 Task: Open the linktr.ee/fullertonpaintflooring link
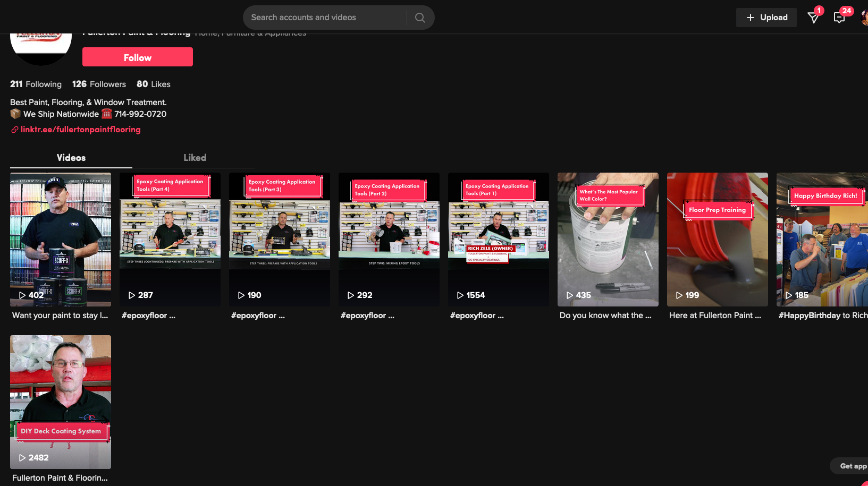[x=81, y=130]
